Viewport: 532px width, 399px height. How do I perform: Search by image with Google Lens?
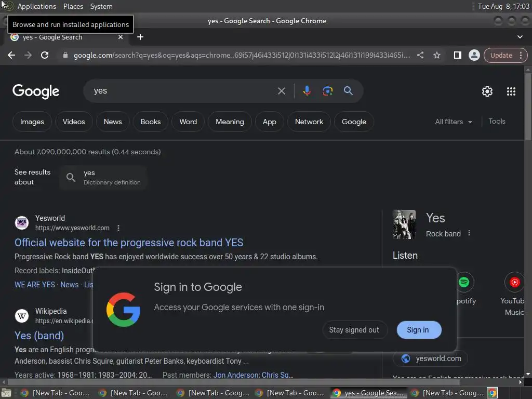(x=327, y=91)
